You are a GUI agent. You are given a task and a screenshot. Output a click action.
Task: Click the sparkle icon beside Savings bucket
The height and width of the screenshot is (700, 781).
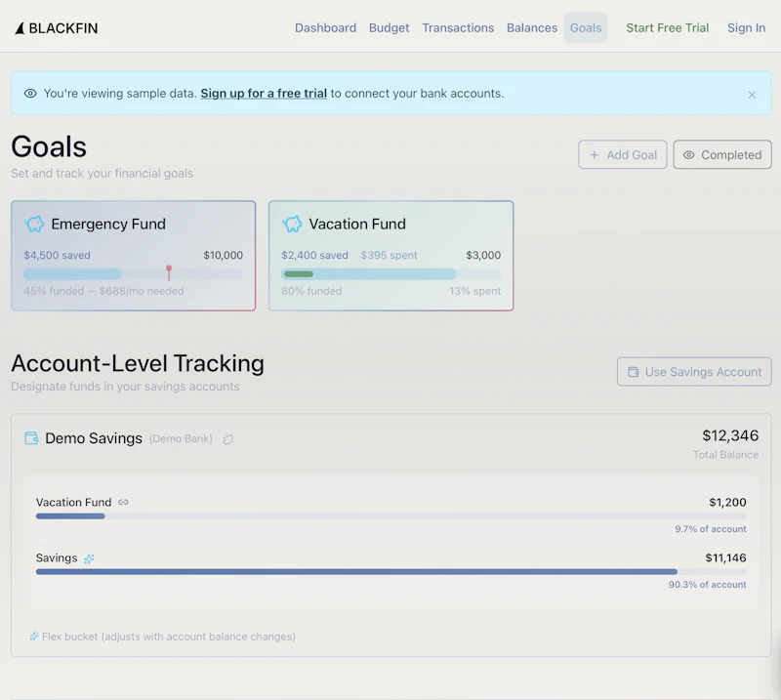89,559
